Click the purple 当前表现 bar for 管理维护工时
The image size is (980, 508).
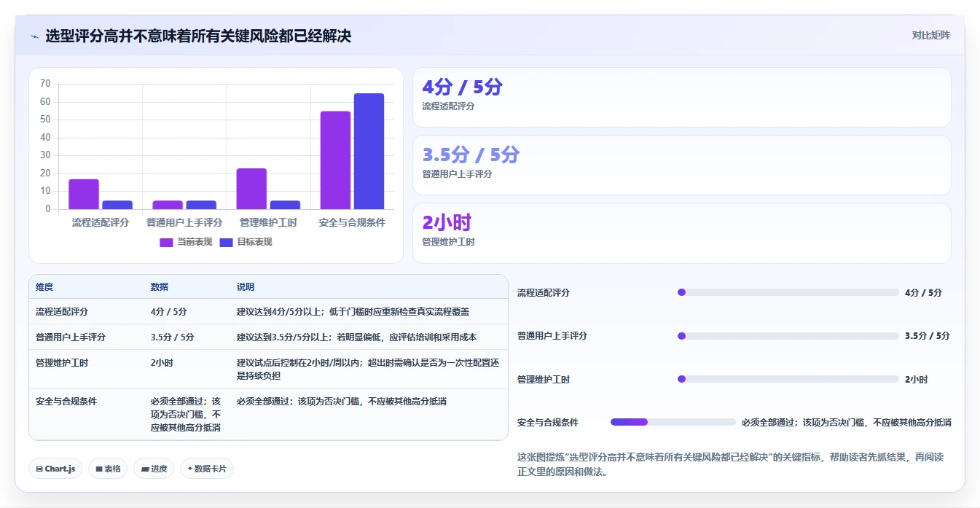pos(251,189)
